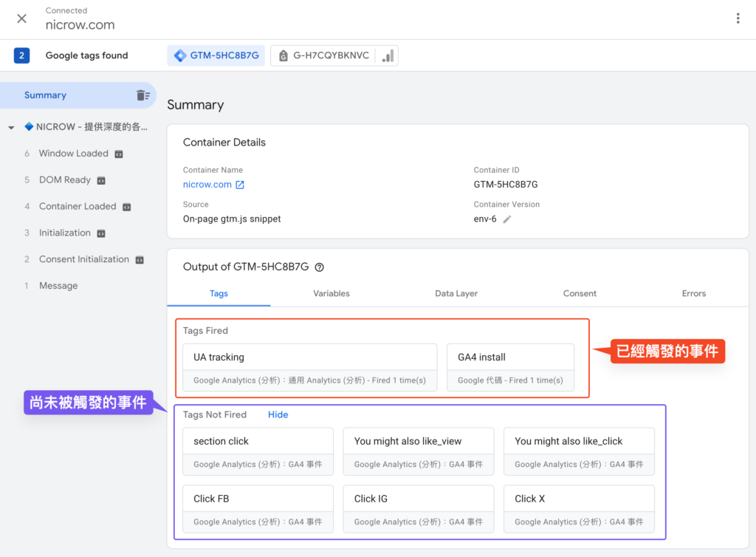Switch to the Consent tab

[580, 294]
